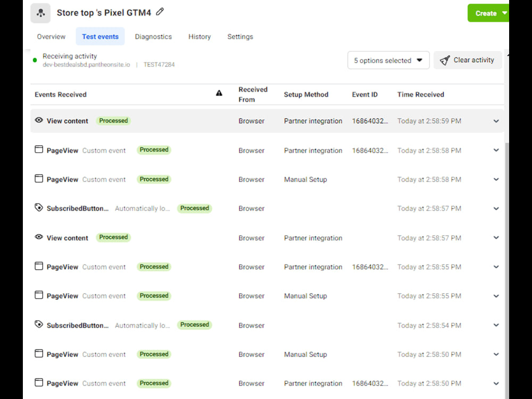Image resolution: width=532 pixels, height=399 pixels.
Task: Open the Diagnostics tab
Action: pyautogui.click(x=153, y=37)
